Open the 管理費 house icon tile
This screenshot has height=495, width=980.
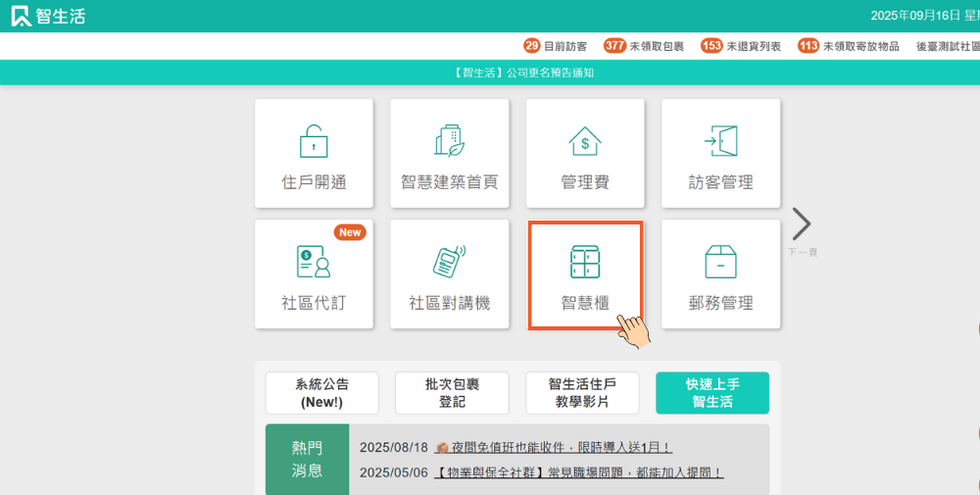585,154
